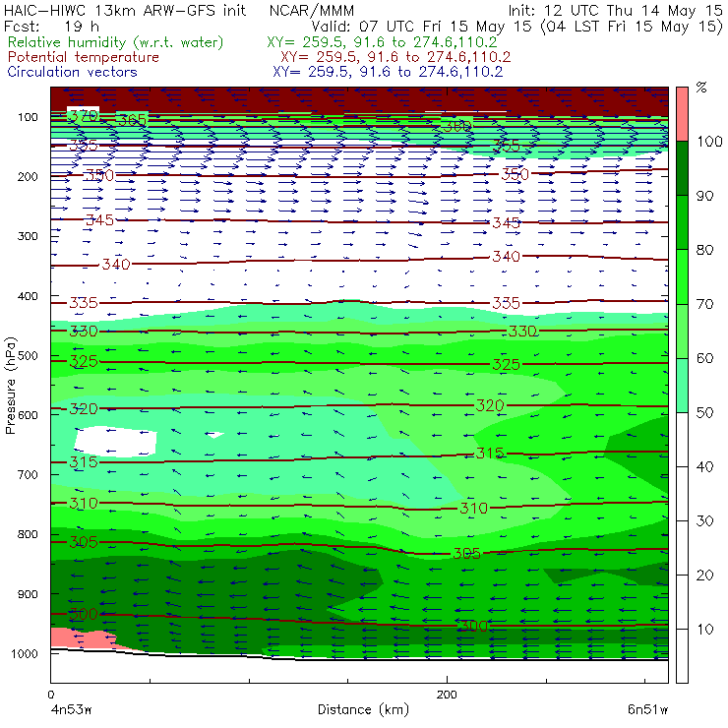Click the '400' pressure axis tick label
This screenshot has height=728, width=728.
[28, 296]
